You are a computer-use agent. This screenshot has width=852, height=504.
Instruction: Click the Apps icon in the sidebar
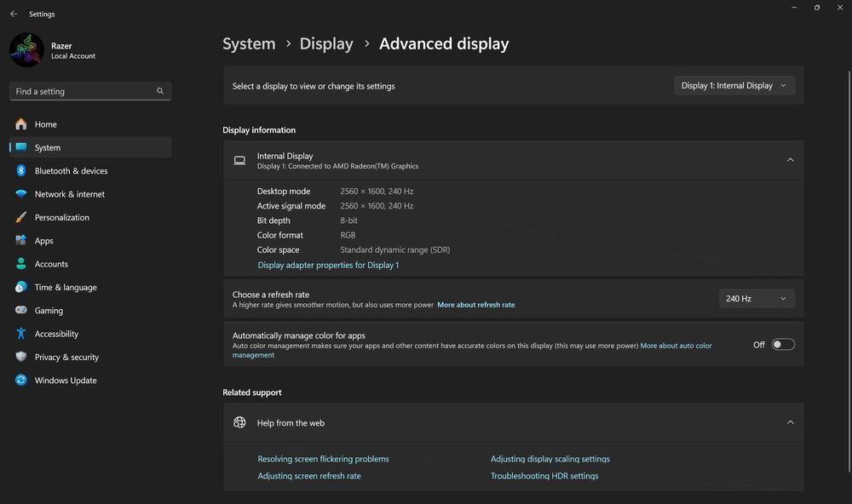[x=21, y=240]
